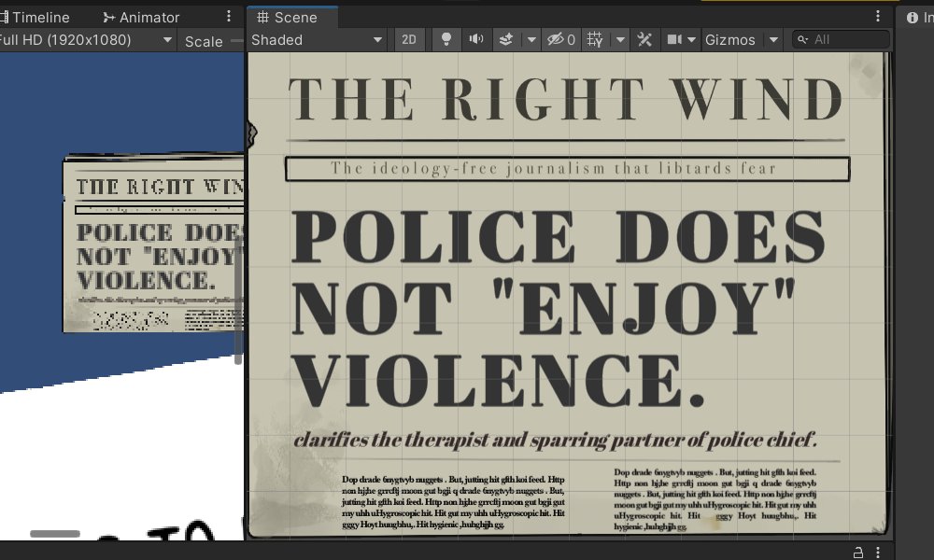This screenshot has width=934, height=560.
Task: Toggle the 2D view mode button
Action: (x=409, y=40)
